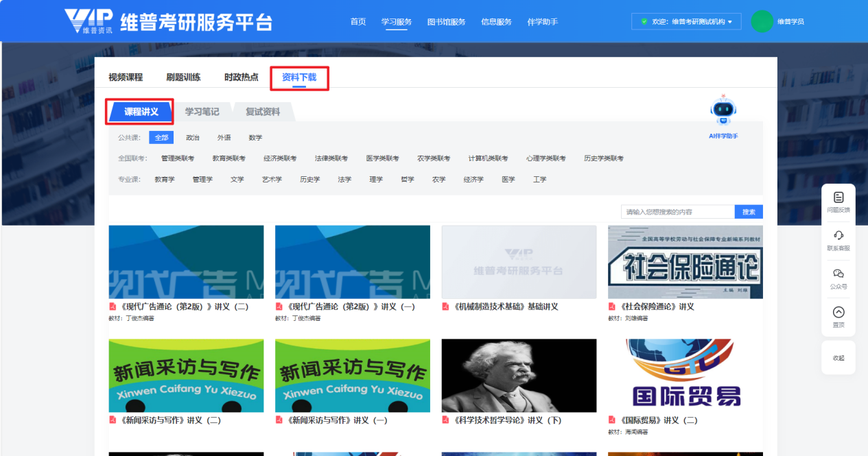Choose the 管理类联考 filter
Image resolution: width=868 pixels, height=456 pixels.
pyautogui.click(x=178, y=158)
